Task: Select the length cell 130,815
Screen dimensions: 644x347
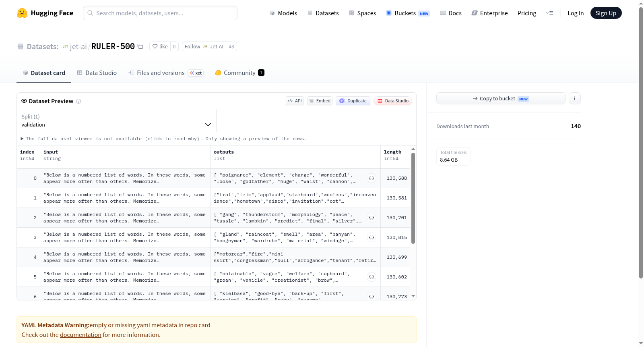Action: click(395, 237)
